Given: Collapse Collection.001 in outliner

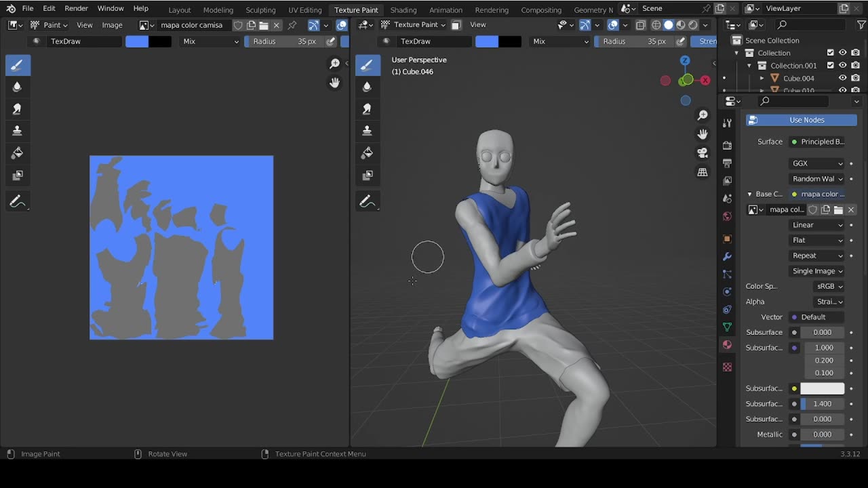Looking at the screenshot, I should pos(749,66).
